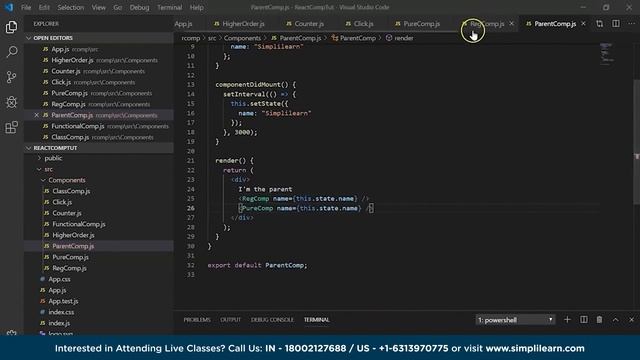Open HigherOrder.js in the Components folder tree

(x=73, y=235)
